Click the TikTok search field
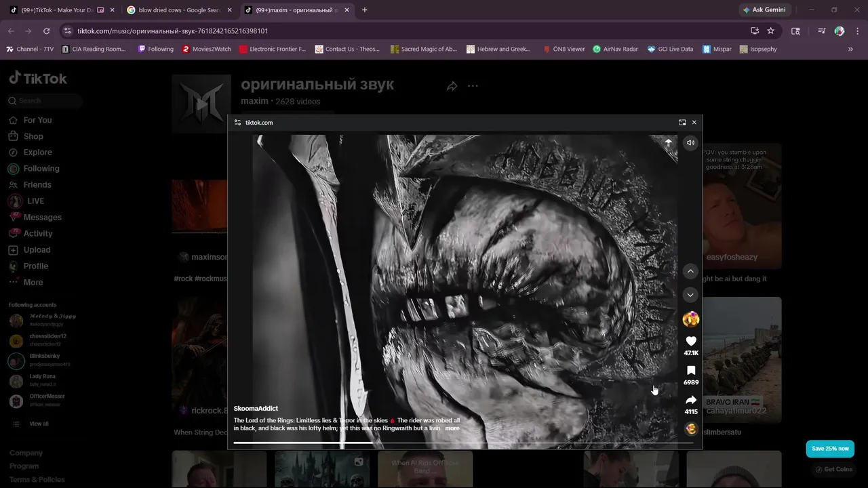 coord(45,101)
